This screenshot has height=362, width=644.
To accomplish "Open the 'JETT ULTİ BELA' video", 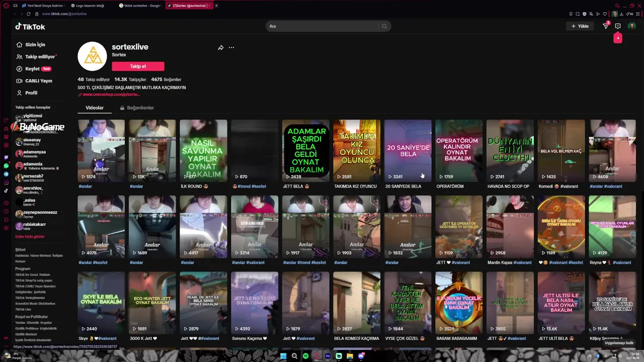I will click(561, 303).
